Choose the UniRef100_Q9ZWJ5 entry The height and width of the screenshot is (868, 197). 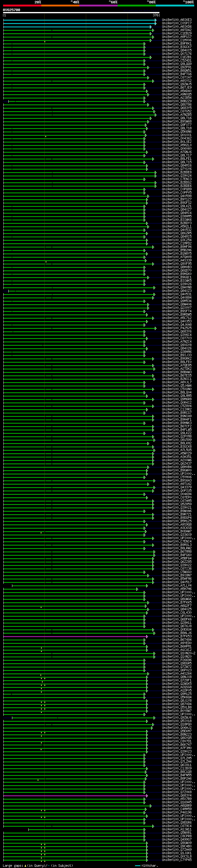pyautogui.click(x=177, y=84)
